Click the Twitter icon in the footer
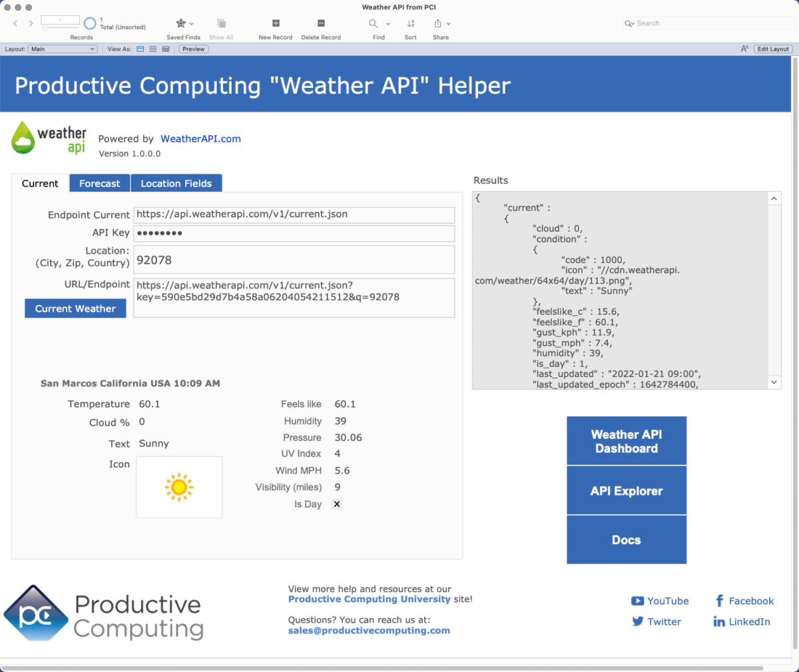The height and width of the screenshot is (672, 799). point(637,621)
